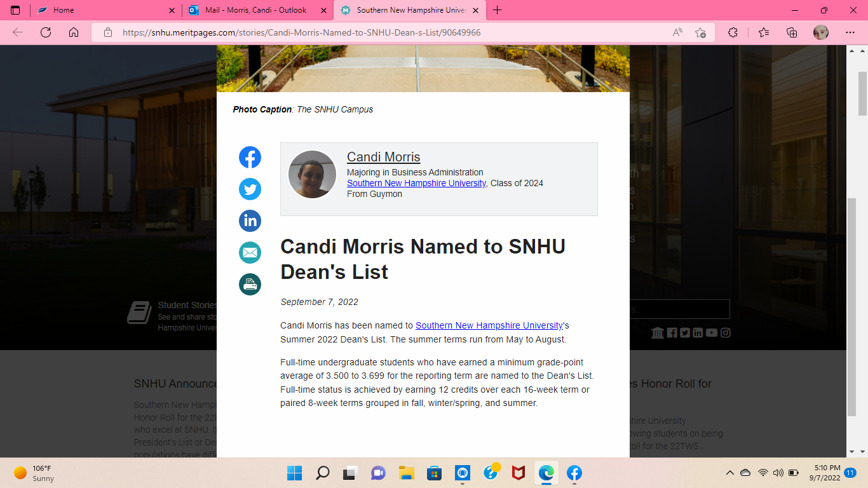Screen dimensions: 868x488
Task: Share the story on Facebook
Action: [250, 157]
